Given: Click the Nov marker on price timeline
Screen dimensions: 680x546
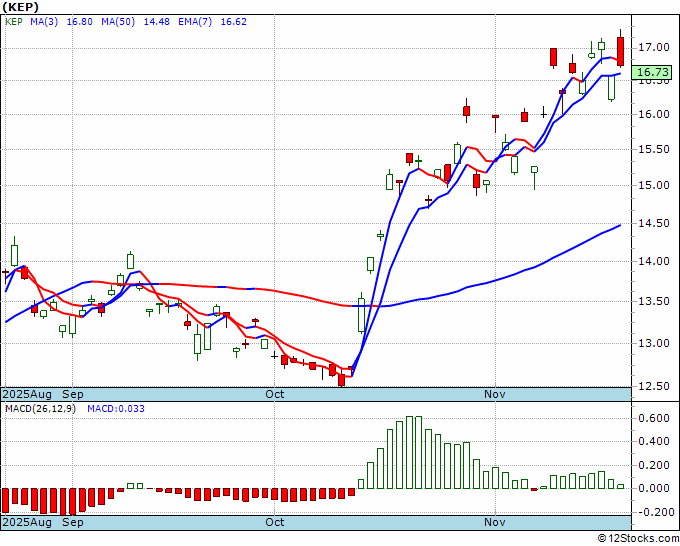Looking at the screenshot, I should 494,394.
